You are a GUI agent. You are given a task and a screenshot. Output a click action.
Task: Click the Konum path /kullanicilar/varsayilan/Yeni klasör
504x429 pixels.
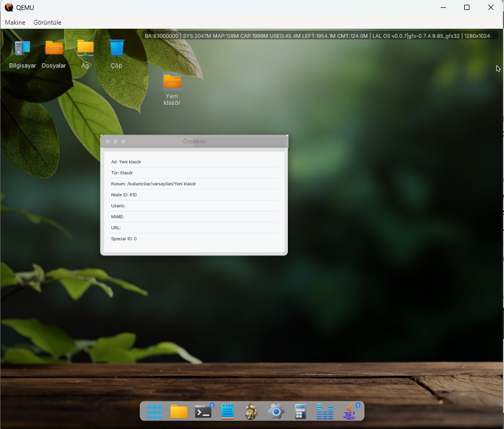click(162, 184)
